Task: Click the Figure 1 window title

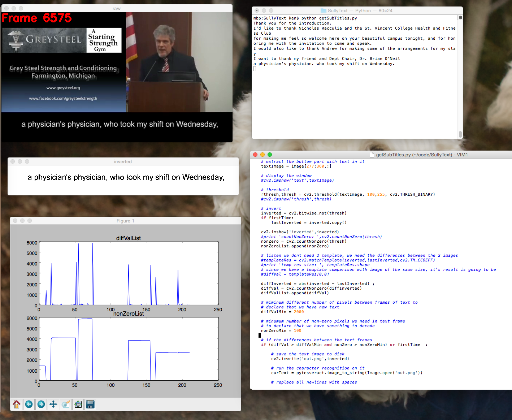Action: (125, 221)
